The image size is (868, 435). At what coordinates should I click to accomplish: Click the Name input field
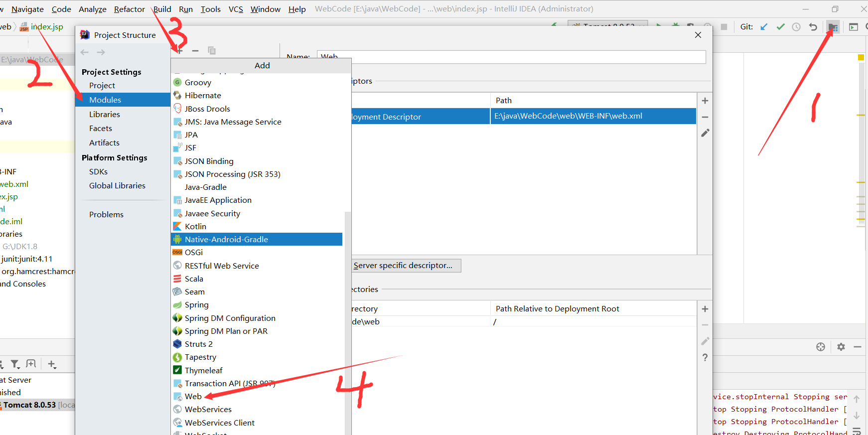[x=511, y=57]
